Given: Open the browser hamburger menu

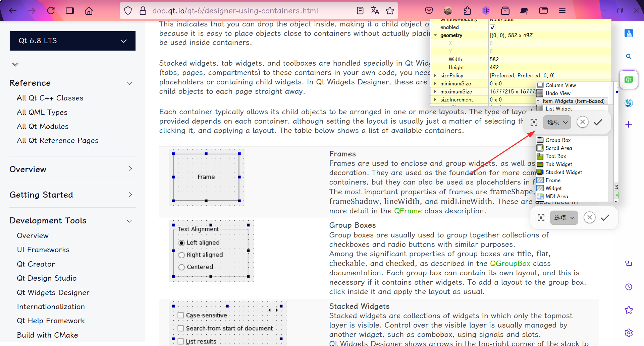Looking at the screenshot, I should 562,11.
